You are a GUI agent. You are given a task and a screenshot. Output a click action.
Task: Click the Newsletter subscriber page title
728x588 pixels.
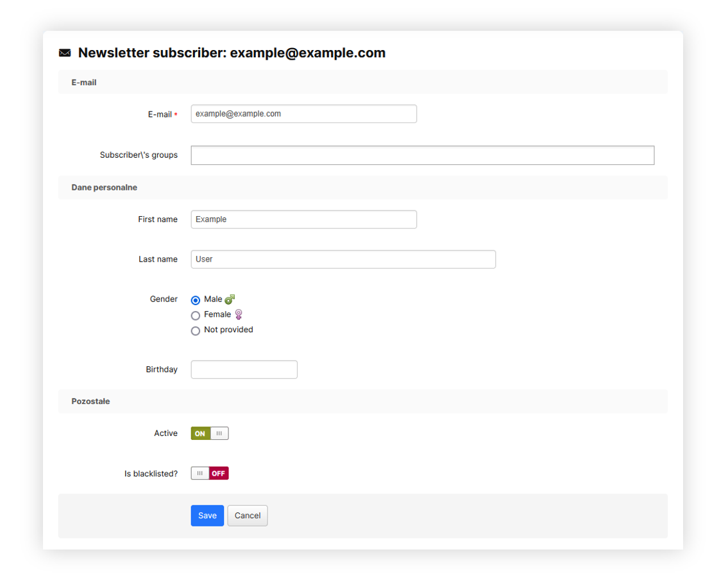[x=232, y=53]
